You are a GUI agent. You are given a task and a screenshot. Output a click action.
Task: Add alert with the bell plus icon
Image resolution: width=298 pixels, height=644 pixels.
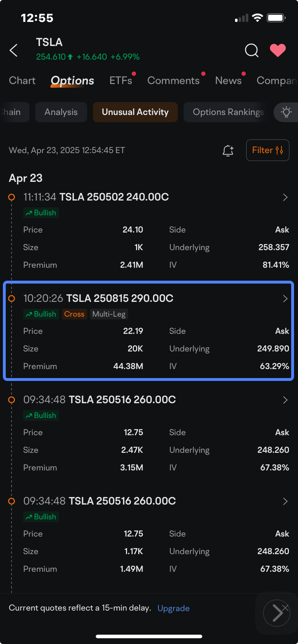pos(228,150)
